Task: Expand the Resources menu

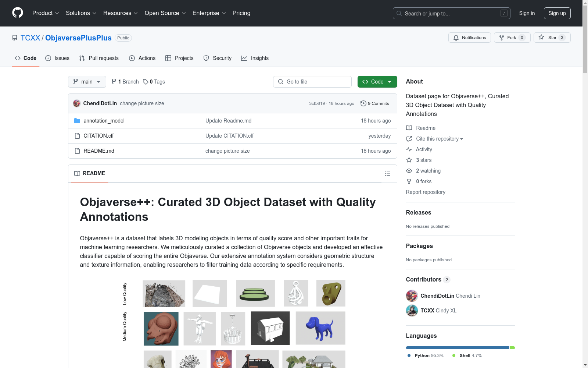Action: (x=121, y=13)
